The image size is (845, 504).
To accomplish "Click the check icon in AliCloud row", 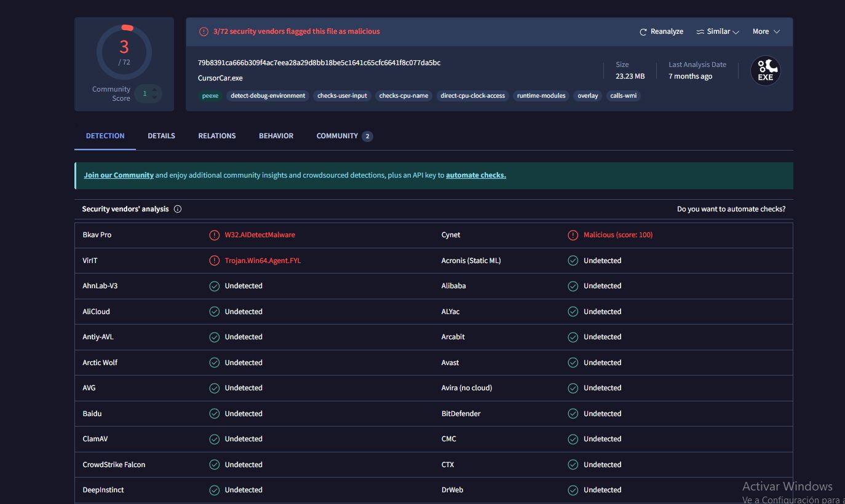I will click(x=214, y=312).
